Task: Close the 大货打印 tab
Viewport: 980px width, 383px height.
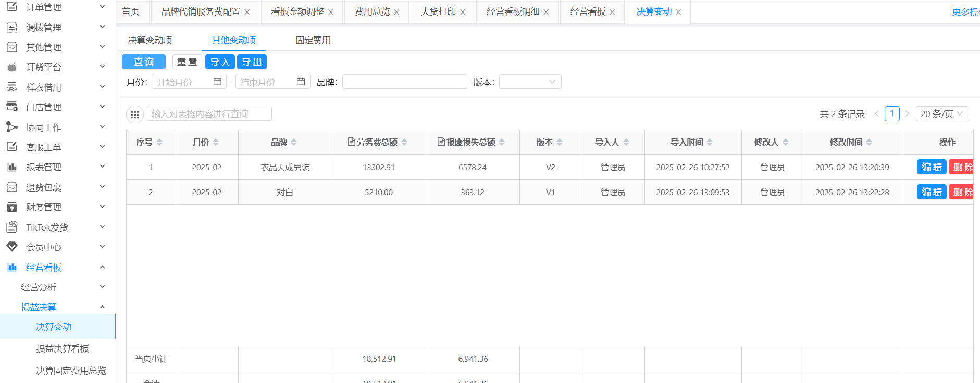Action: click(463, 12)
